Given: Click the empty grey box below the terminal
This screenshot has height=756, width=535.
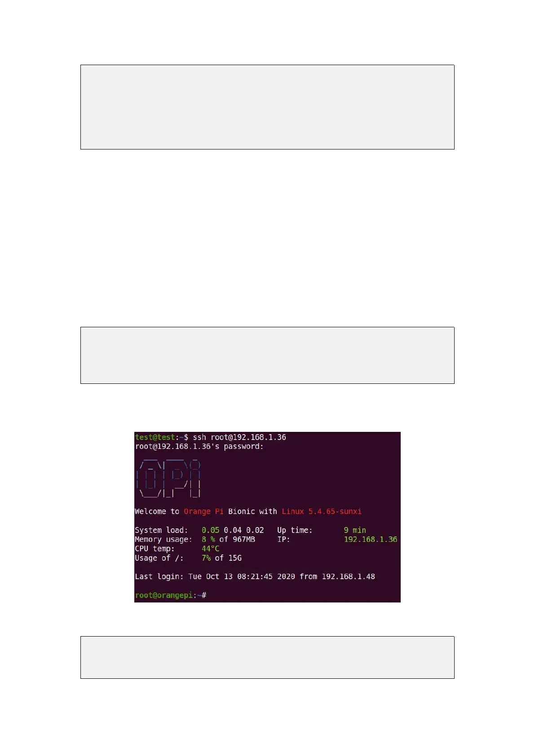Looking at the screenshot, I should (x=267, y=658).
